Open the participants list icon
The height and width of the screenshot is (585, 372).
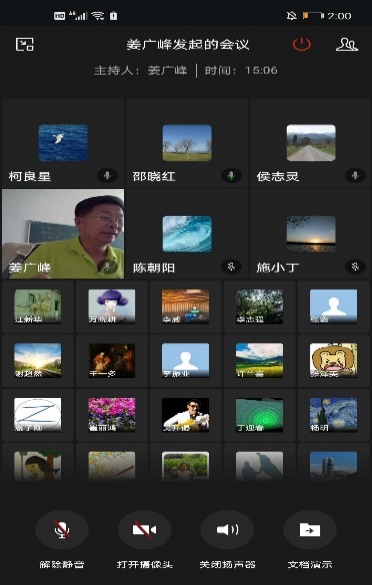[x=347, y=44]
